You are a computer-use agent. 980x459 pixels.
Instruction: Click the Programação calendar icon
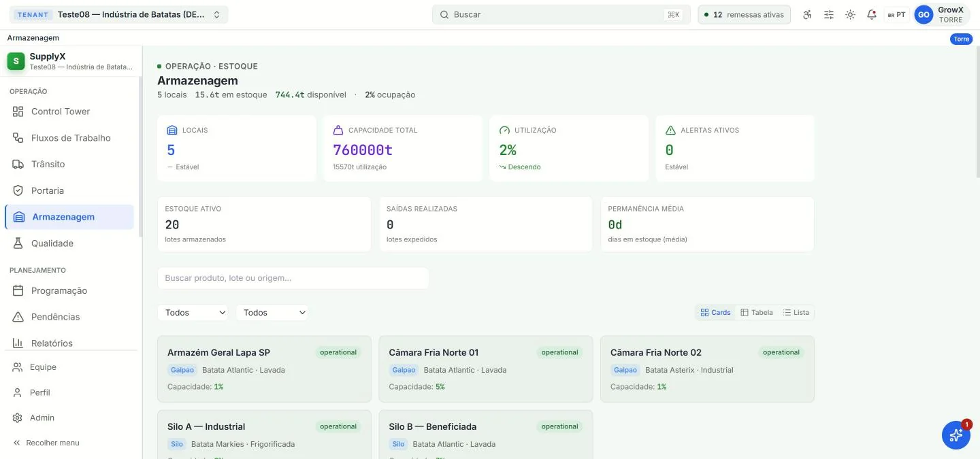click(x=18, y=290)
